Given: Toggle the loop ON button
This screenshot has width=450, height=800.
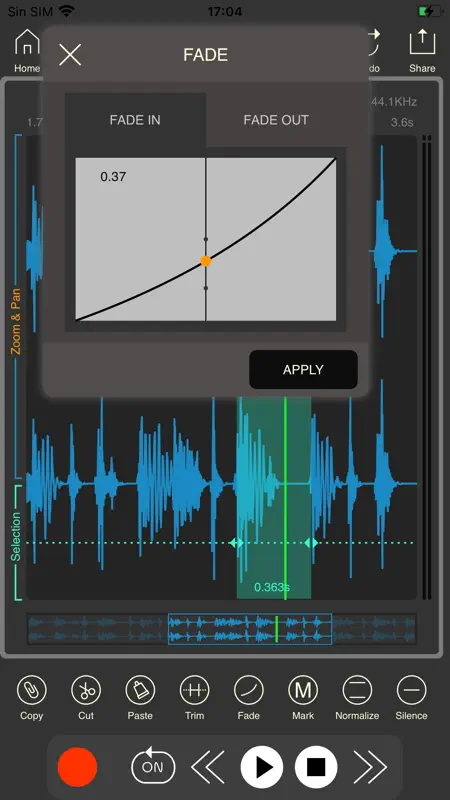Looking at the screenshot, I should coord(153,766).
